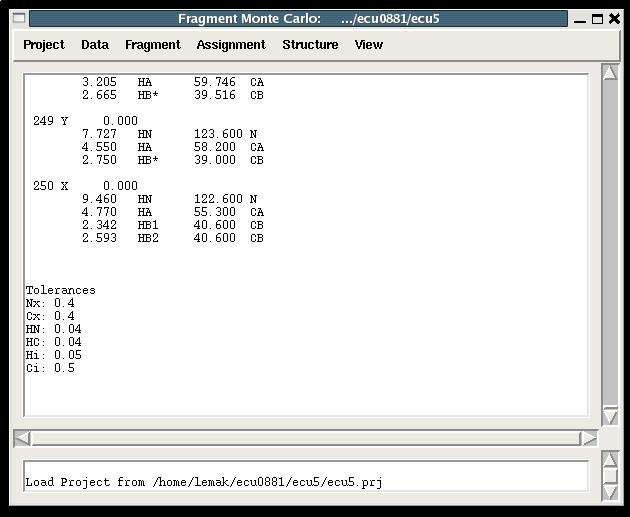Close the Fragment Monte Carlo window
This screenshot has width=630, height=517.
pos(614,19)
